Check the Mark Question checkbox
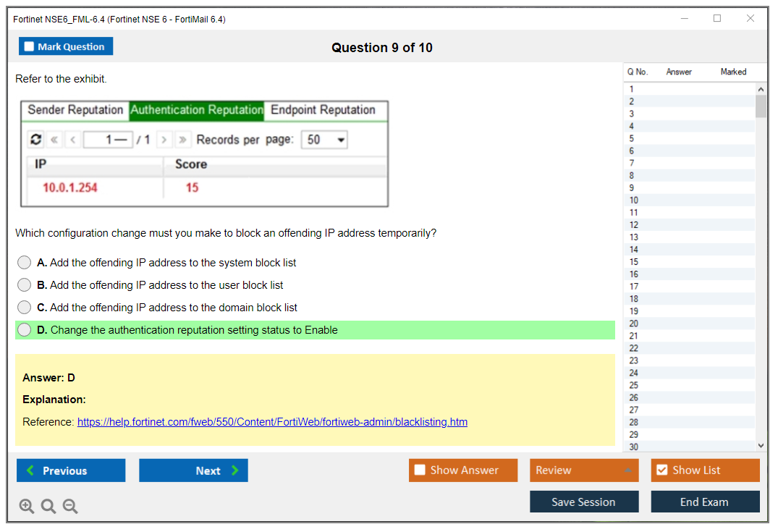The image size is (778, 532). coord(30,47)
